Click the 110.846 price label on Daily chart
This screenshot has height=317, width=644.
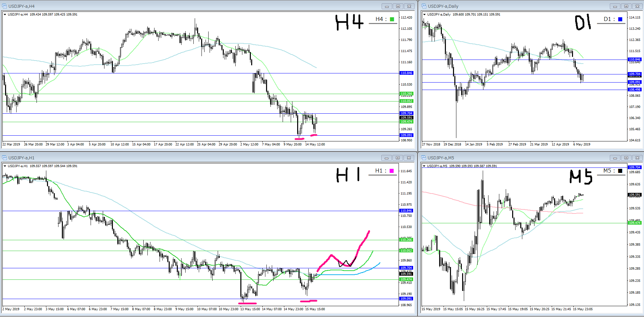(x=635, y=60)
